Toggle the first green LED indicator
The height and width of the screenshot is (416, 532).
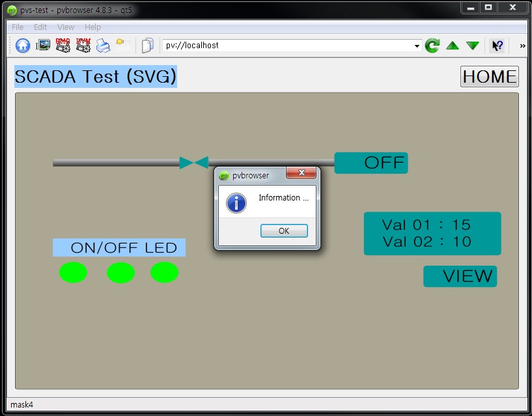click(x=73, y=272)
